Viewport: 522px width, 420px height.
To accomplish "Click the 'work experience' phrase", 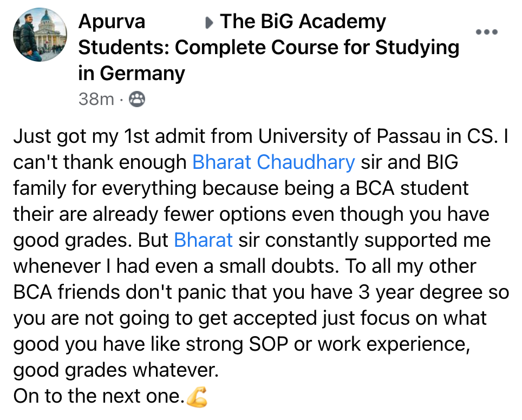I will pyautogui.click(x=393, y=344).
